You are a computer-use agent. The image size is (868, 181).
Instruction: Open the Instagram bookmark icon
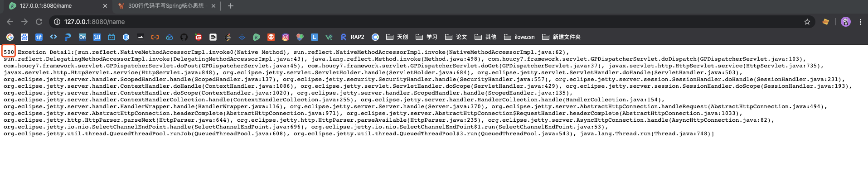coord(286,37)
